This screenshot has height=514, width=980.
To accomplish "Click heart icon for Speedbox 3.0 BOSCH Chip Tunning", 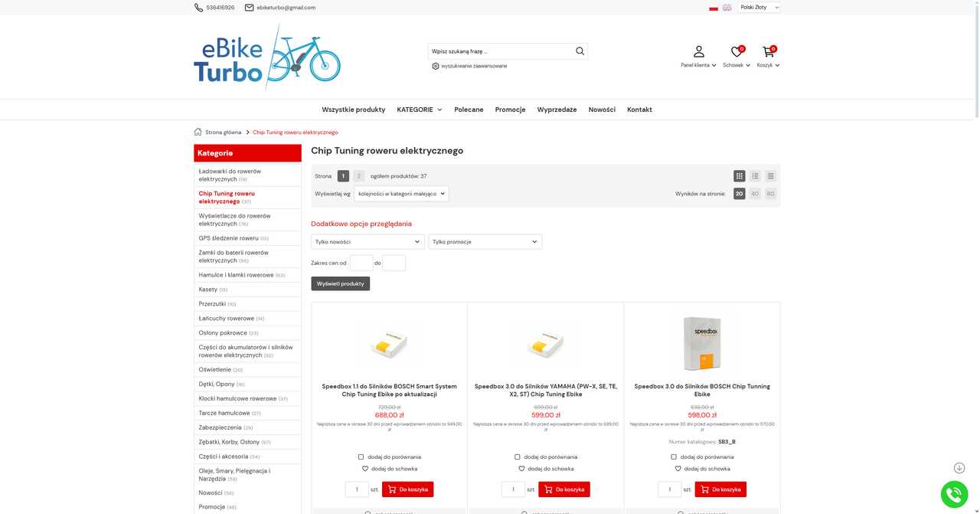I will 678,469.
